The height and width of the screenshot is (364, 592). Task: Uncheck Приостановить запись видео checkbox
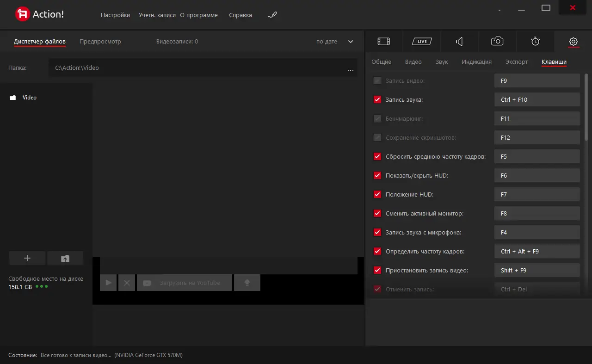pyautogui.click(x=377, y=270)
